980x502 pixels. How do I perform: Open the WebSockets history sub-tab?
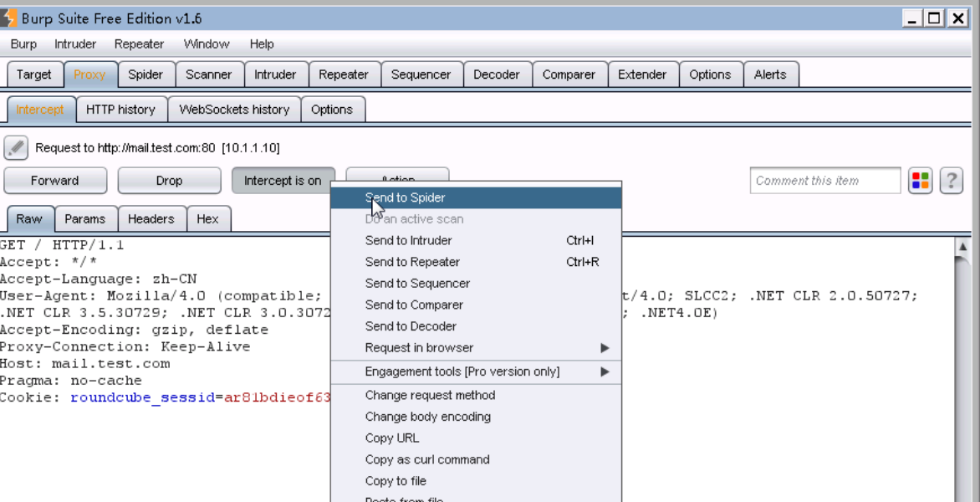point(234,110)
